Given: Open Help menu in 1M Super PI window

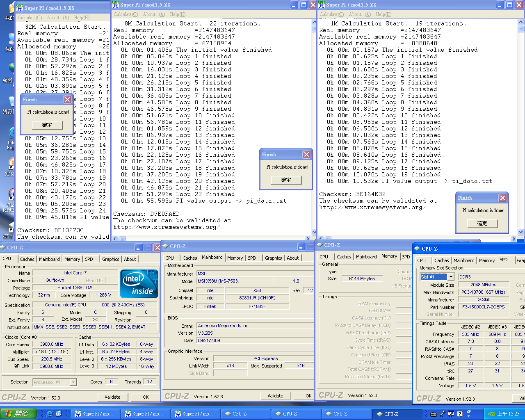Looking at the screenshot, I should click(383, 14).
